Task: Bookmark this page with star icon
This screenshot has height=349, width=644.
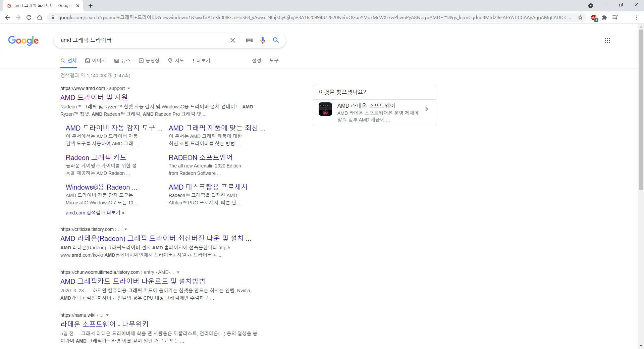Action: [580, 17]
